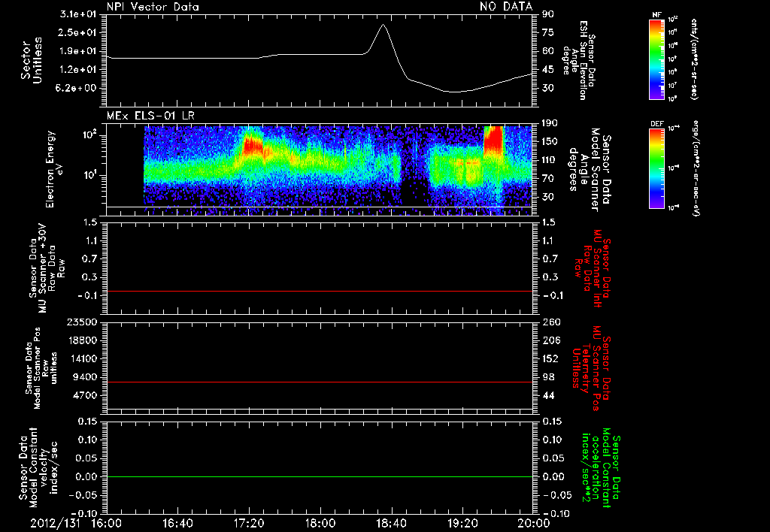This screenshot has height=532, width=770.
Task: Click the '90' elevation axis value
Action: [x=547, y=14]
